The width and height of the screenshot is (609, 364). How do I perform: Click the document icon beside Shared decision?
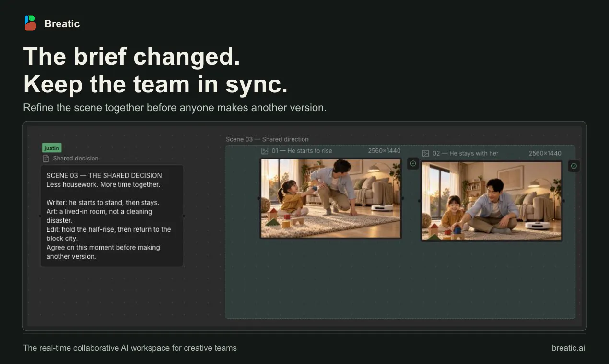(46, 159)
